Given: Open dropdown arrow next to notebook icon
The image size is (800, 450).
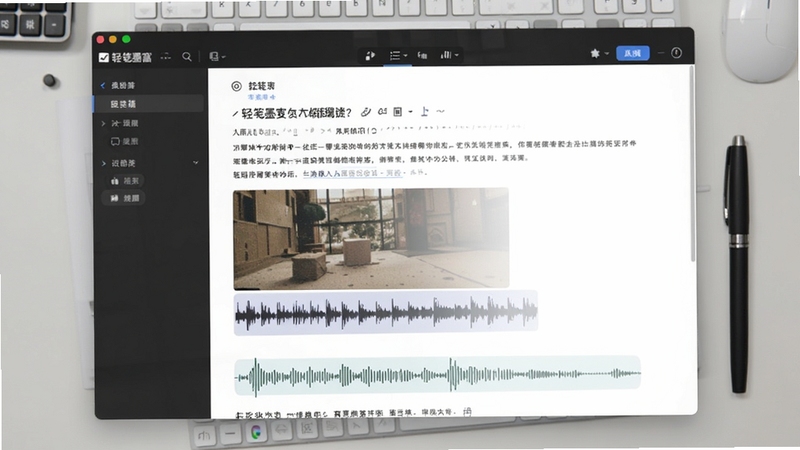Looking at the screenshot, I should [x=223, y=57].
